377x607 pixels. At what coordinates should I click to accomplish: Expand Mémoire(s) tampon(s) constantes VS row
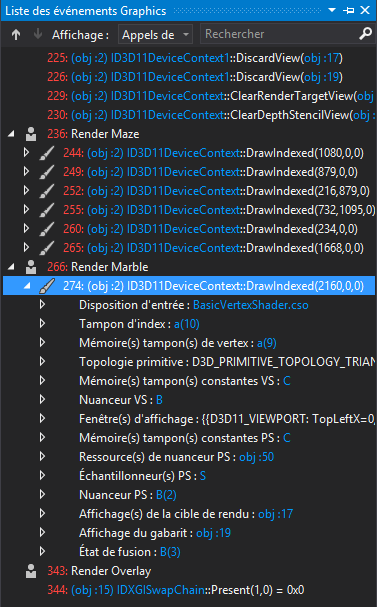click(43, 381)
